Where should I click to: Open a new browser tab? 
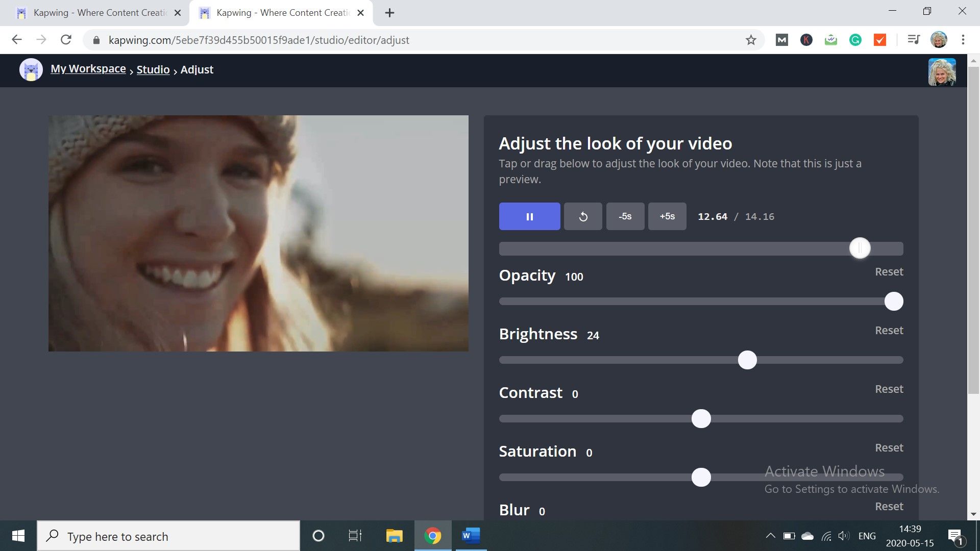[x=389, y=12]
